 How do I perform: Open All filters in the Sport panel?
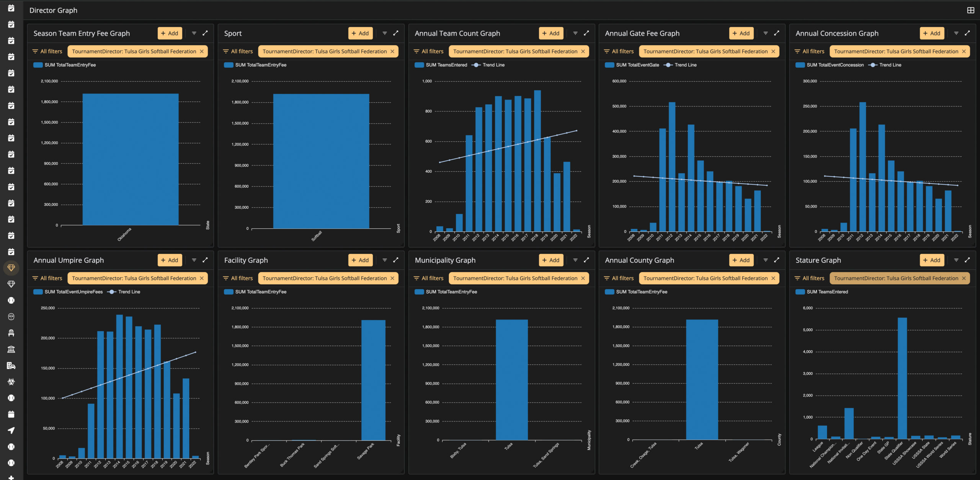click(x=238, y=51)
